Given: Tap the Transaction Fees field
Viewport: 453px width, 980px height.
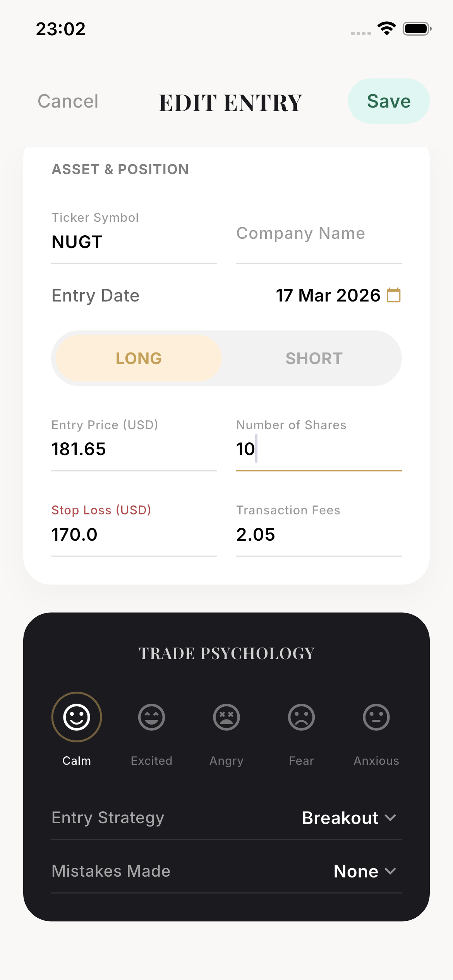Looking at the screenshot, I should pos(318,535).
